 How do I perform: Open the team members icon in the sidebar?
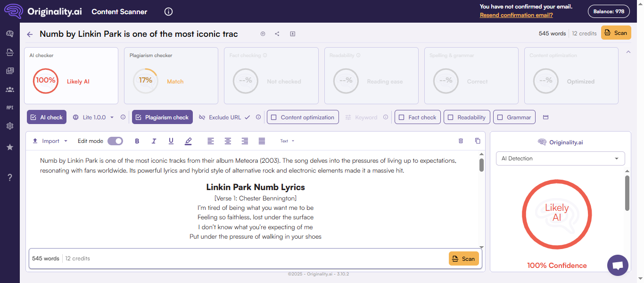tap(9, 89)
